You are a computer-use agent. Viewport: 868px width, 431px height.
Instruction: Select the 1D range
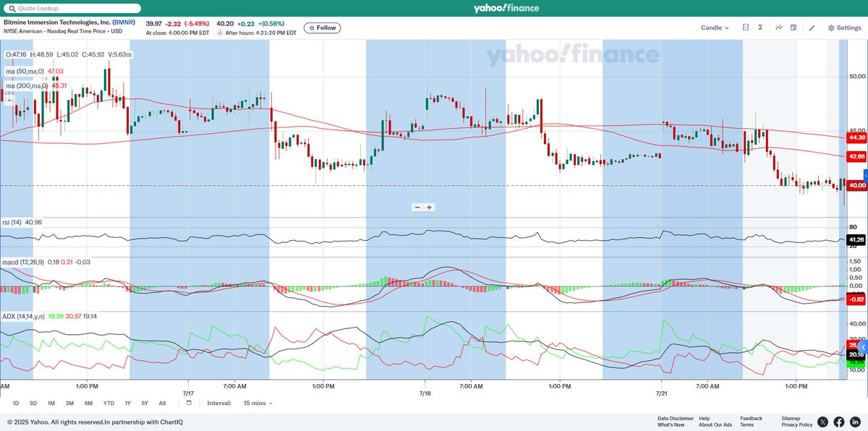pos(16,403)
